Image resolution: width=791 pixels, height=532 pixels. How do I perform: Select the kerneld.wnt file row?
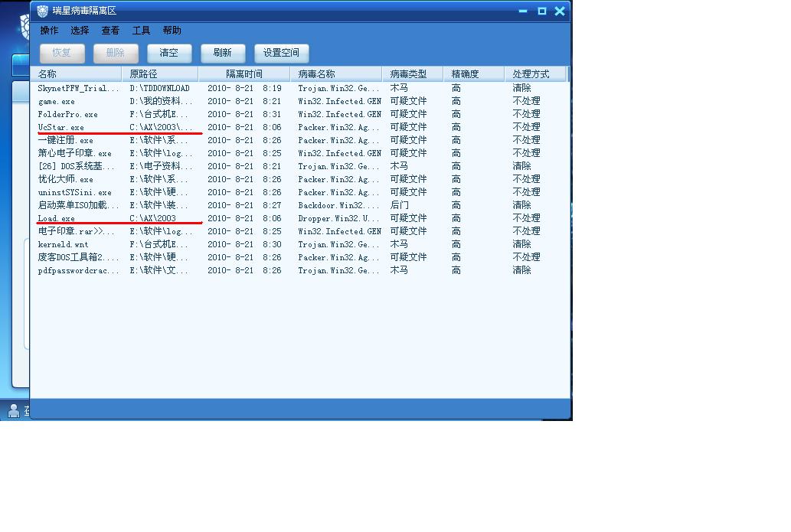tap(299, 245)
